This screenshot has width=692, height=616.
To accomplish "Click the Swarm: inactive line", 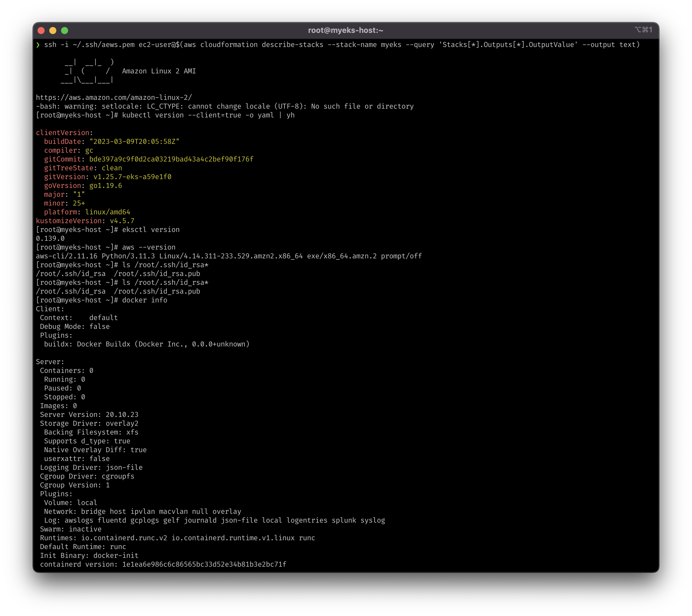I will click(x=71, y=529).
